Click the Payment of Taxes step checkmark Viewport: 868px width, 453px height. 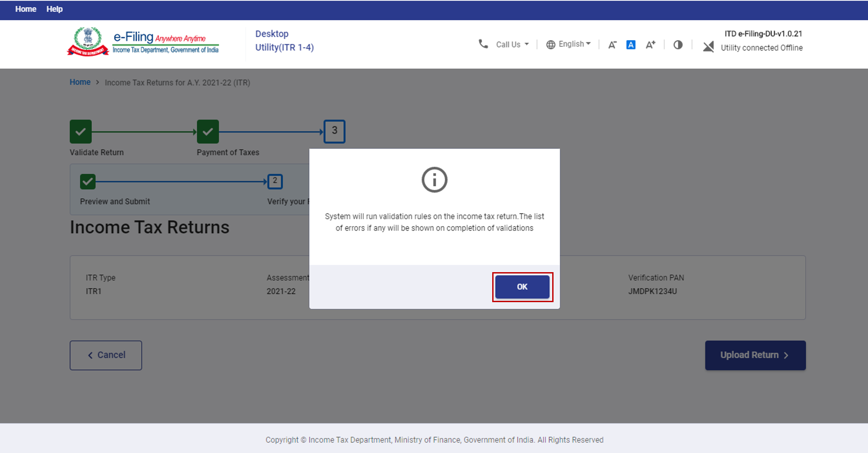pos(208,131)
